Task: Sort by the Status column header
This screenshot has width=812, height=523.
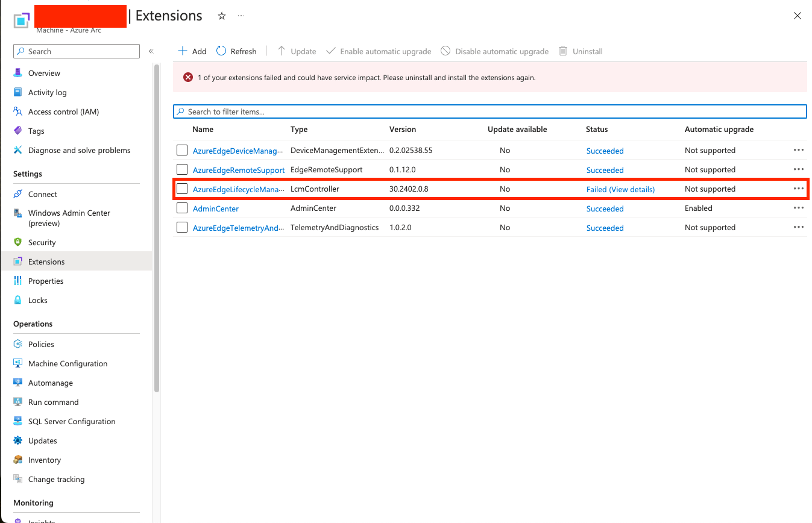Action: tap(597, 129)
